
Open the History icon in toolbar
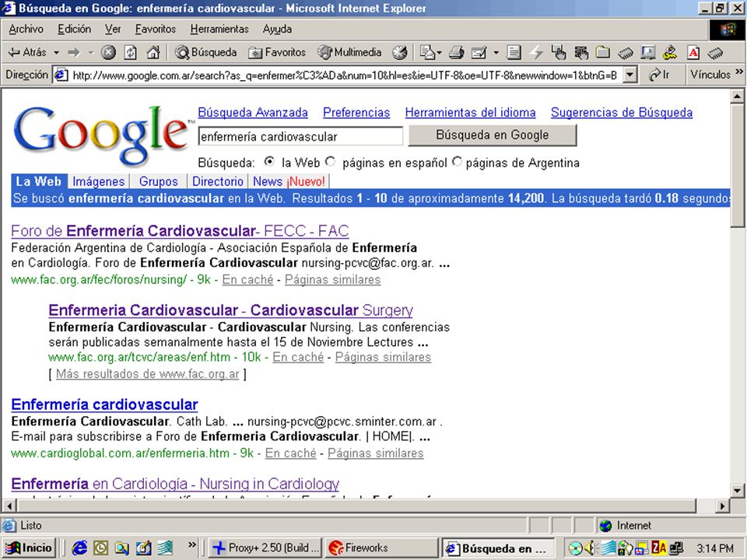click(x=400, y=52)
